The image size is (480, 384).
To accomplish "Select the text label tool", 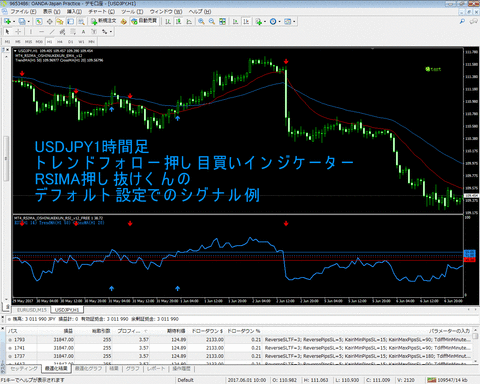I will pos(94,32).
